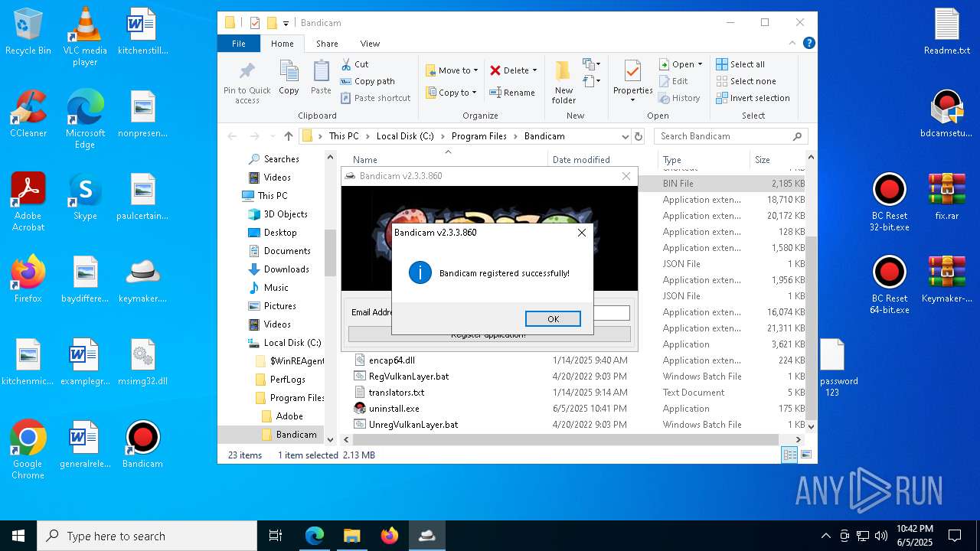Select the PerfLogs folder in the tree
Viewport: 980px width, 551px height.
(x=287, y=380)
